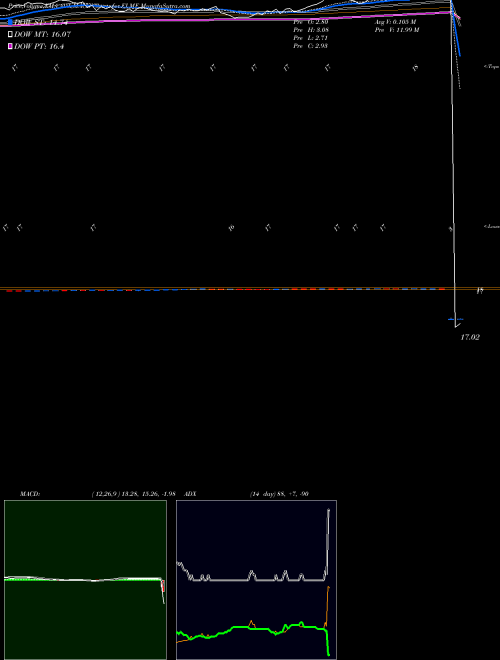Click the MACD panel title
Image resolution: width=500 pixels, height=660 pixels.
30,494
